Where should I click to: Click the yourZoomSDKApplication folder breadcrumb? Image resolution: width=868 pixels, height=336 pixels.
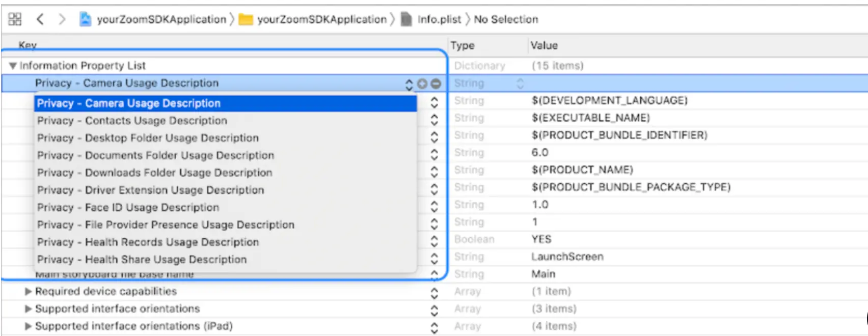[x=313, y=19]
